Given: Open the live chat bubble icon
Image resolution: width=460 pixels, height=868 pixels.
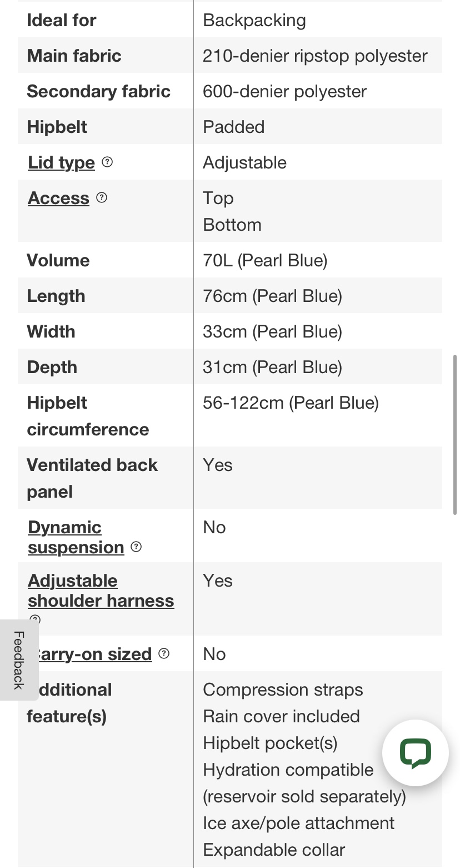Looking at the screenshot, I should [415, 753].
